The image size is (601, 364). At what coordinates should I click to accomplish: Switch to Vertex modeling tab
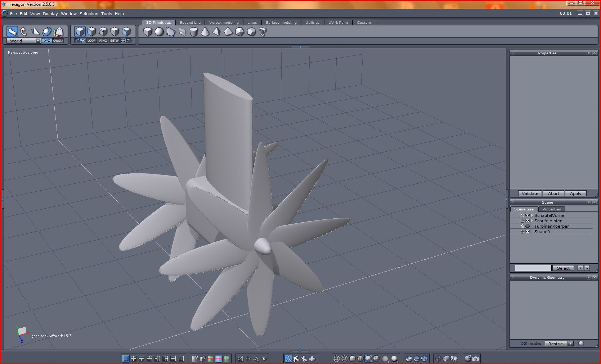coord(224,23)
